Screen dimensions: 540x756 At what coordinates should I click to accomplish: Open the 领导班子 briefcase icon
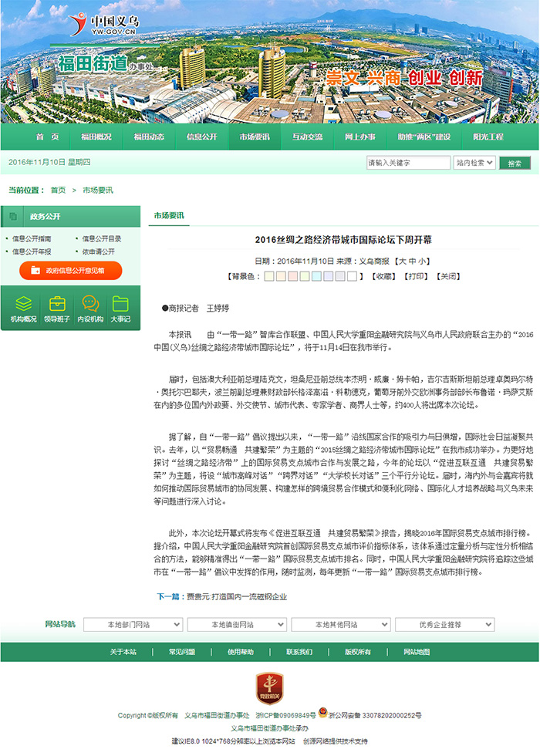(x=56, y=303)
